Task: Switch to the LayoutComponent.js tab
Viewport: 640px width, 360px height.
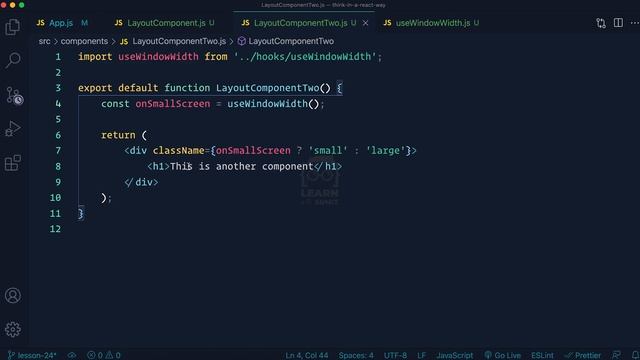Action: 165,23
